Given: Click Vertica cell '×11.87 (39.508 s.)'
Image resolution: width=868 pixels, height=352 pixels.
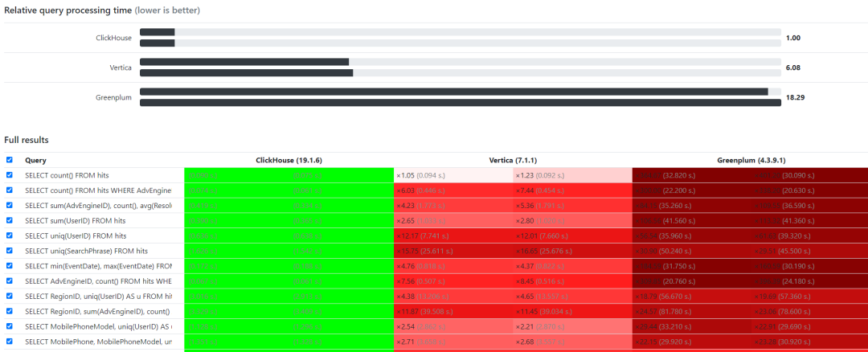Looking at the screenshot, I should point(453,312).
